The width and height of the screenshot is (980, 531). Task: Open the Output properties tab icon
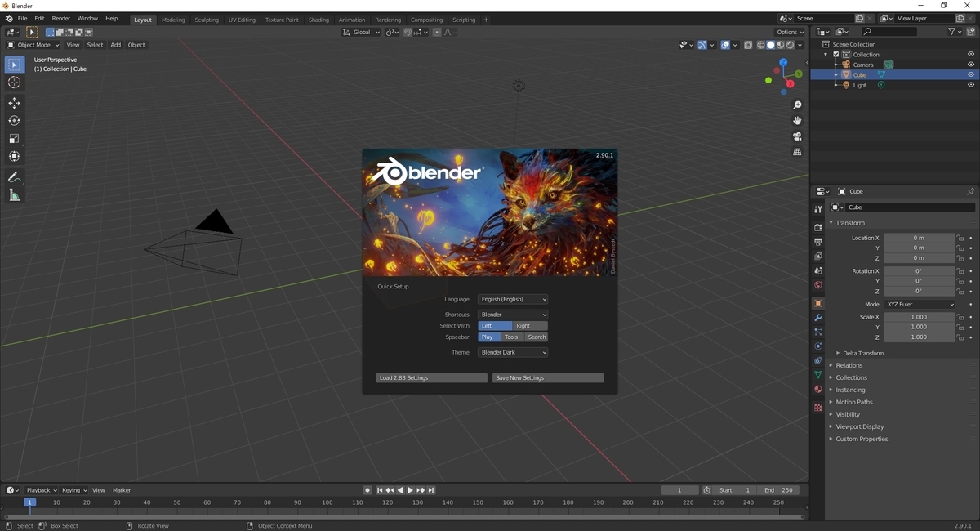pos(817,242)
